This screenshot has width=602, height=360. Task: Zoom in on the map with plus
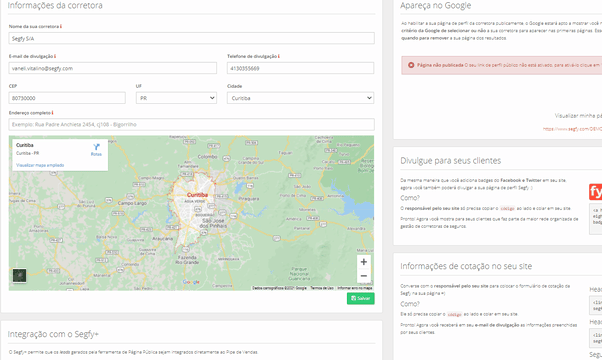click(364, 262)
